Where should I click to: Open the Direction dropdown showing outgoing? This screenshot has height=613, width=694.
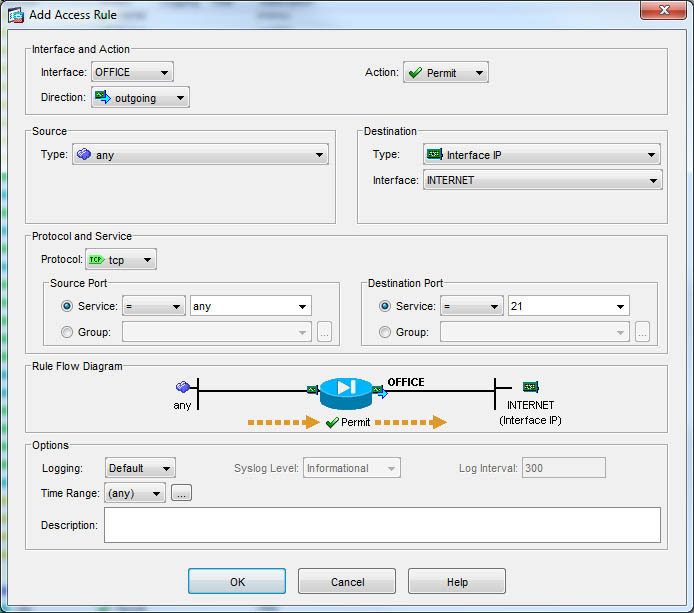(x=140, y=97)
